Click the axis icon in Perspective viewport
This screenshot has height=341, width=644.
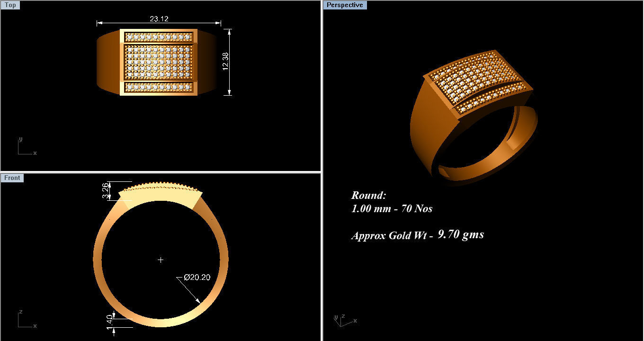pyautogui.click(x=344, y=320)
